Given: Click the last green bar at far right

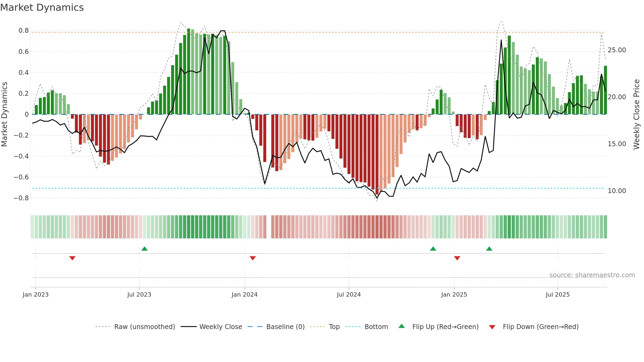Looking at the screenshot, I should [605, 90].
